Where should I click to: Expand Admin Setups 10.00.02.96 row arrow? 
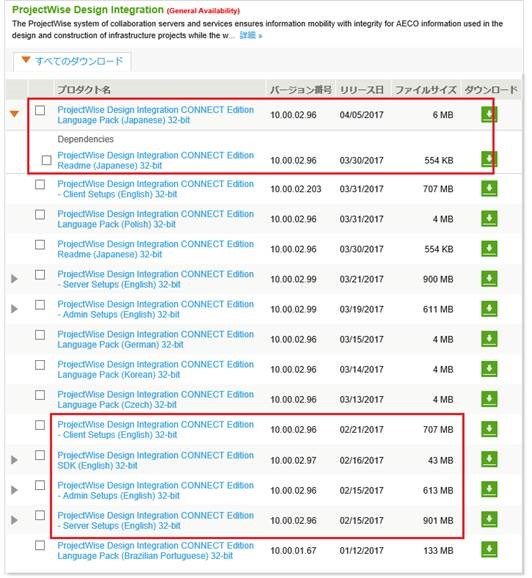14,490
